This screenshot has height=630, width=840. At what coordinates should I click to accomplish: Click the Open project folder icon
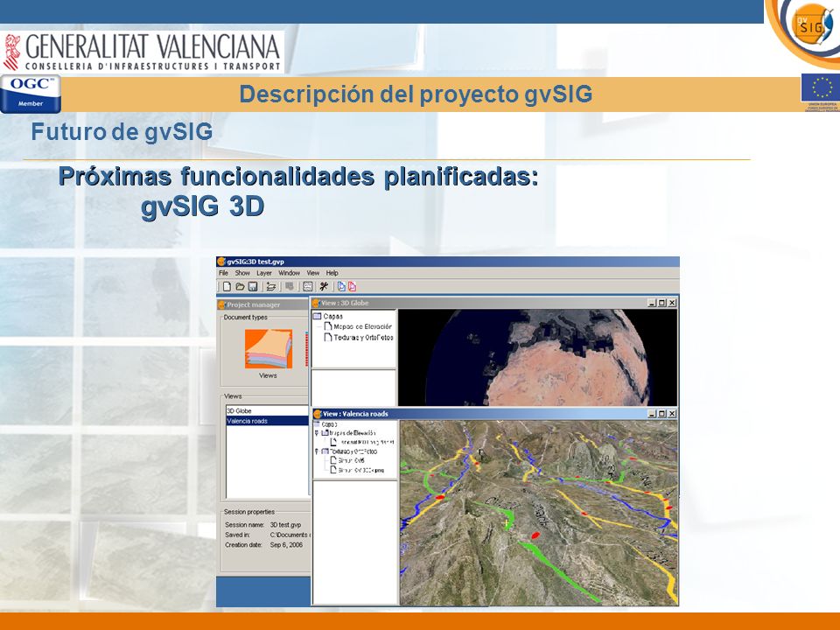[240, 287]
